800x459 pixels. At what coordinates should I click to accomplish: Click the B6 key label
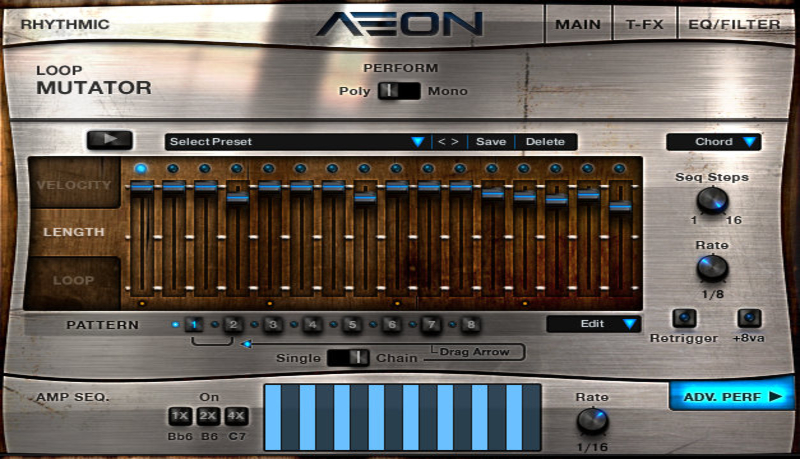tap(209, 437)
